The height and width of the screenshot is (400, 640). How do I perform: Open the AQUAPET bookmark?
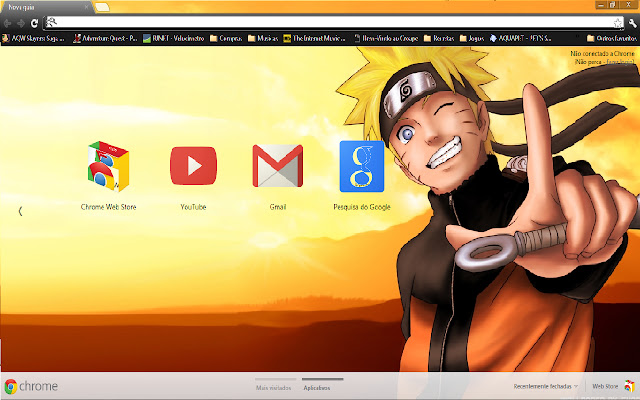tap(520, 38)
